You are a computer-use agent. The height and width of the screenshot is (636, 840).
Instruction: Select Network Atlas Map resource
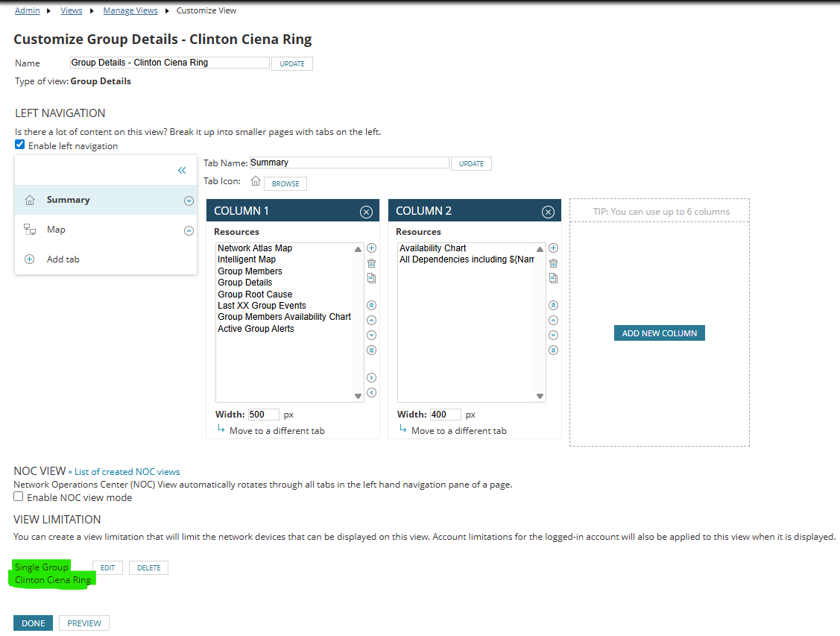tap(254, 248)
